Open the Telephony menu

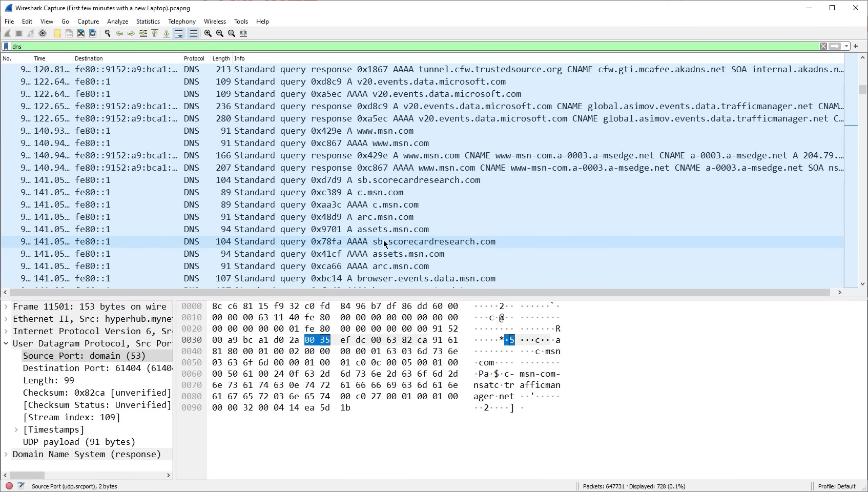coord(182,22)
